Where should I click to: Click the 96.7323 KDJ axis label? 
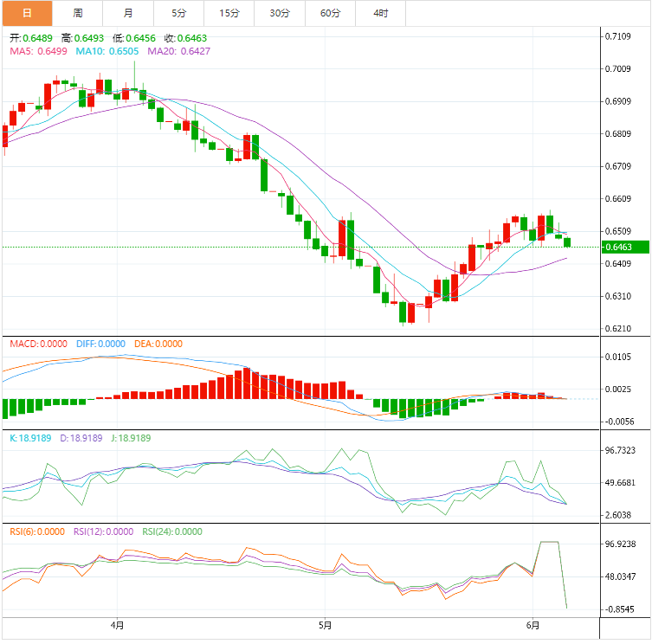click(620, 450)
